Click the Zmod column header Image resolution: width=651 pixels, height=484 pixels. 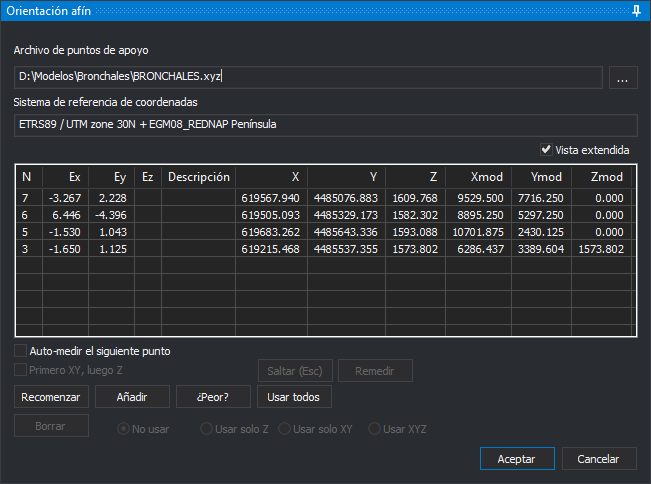coord(601,177)
